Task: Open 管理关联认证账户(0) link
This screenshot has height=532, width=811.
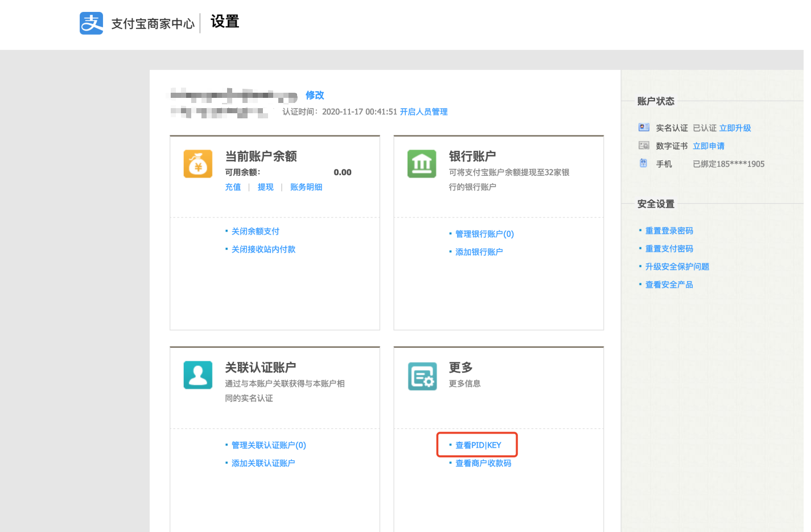Action: point(269,445)
